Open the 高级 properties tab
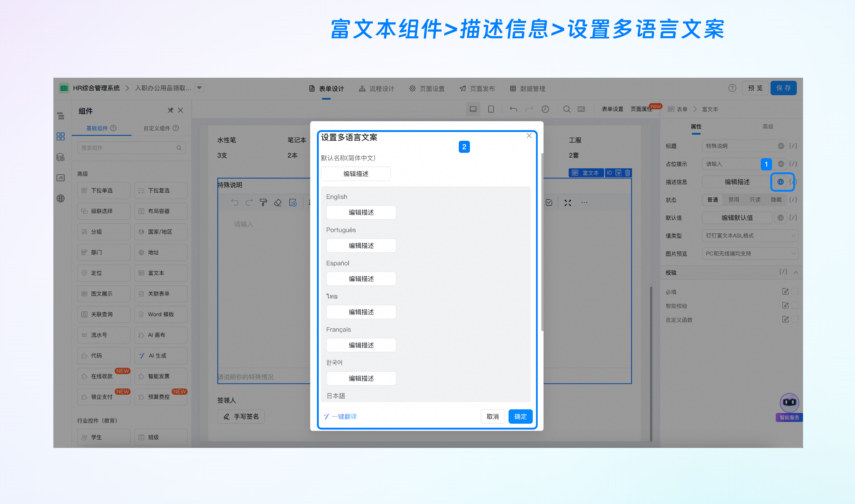 pos(768,127)
